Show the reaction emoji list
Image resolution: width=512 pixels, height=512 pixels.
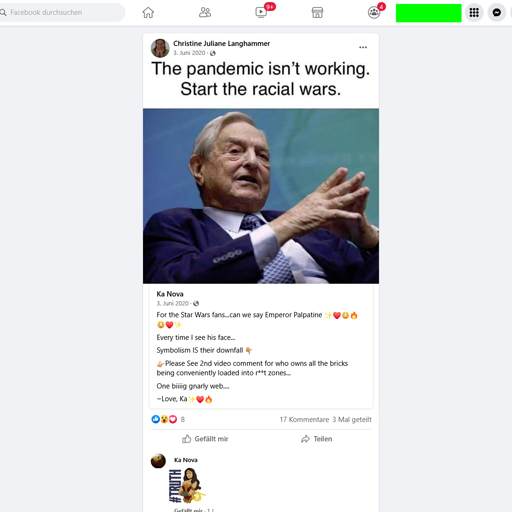164,419
